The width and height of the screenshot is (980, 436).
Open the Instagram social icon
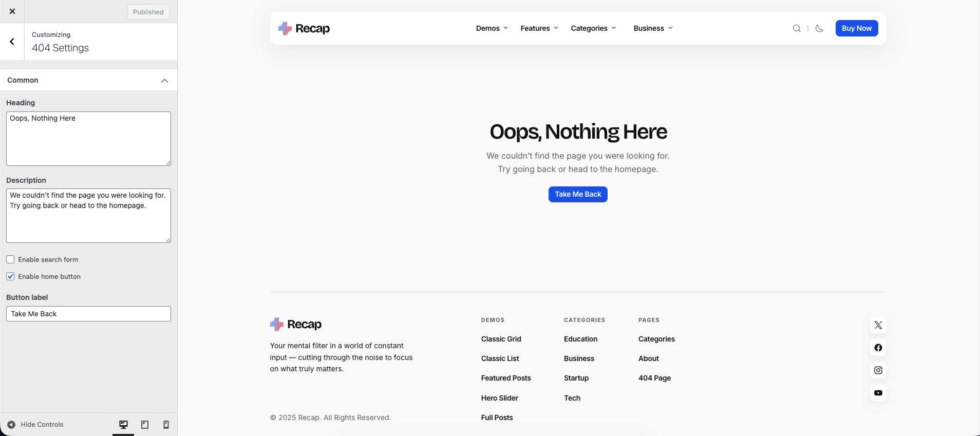[878, 370]
